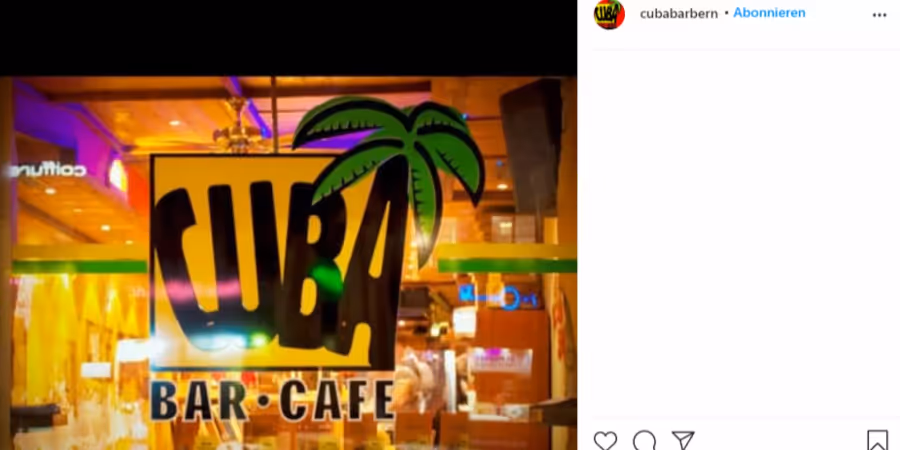Click the mirrored coiffure text in video
Image resolution: width=900 pixels, height=450 pixels.
tap(47, 170)
